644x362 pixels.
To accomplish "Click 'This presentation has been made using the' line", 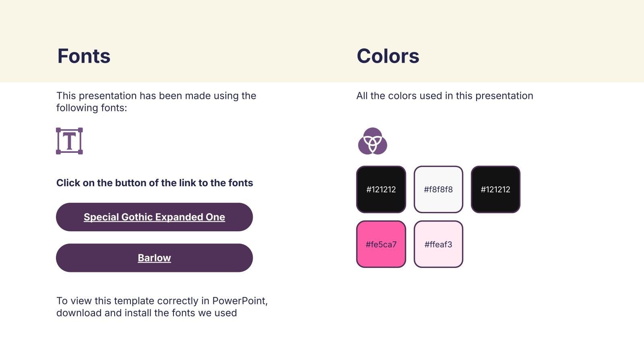I will point(156,96).
